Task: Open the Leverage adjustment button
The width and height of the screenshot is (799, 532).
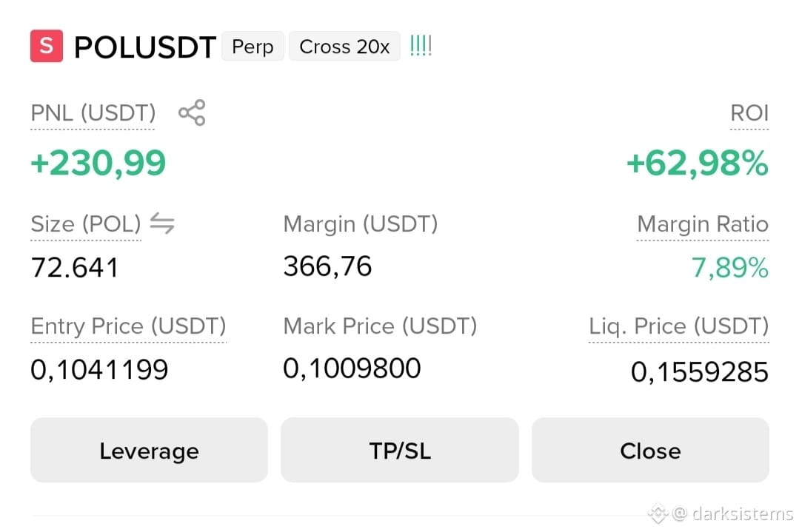Action: point(149,450)
